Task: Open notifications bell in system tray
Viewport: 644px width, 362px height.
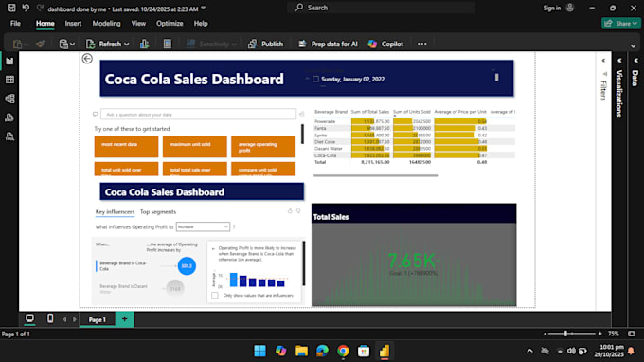Action: [632, 351]
